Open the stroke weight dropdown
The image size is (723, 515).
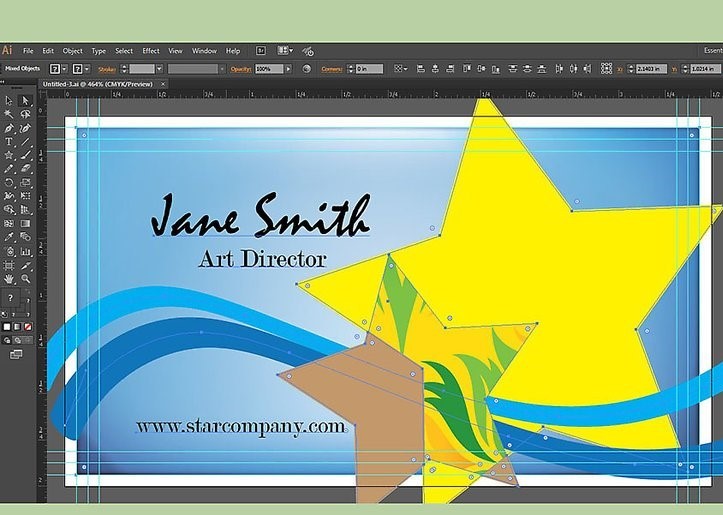(159, 68)
